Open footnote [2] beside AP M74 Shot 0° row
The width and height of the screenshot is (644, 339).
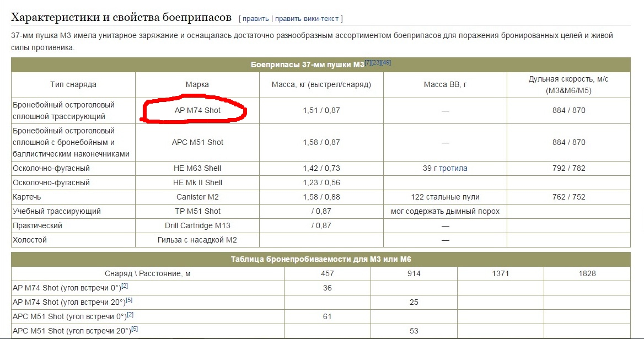click(125, 286)
